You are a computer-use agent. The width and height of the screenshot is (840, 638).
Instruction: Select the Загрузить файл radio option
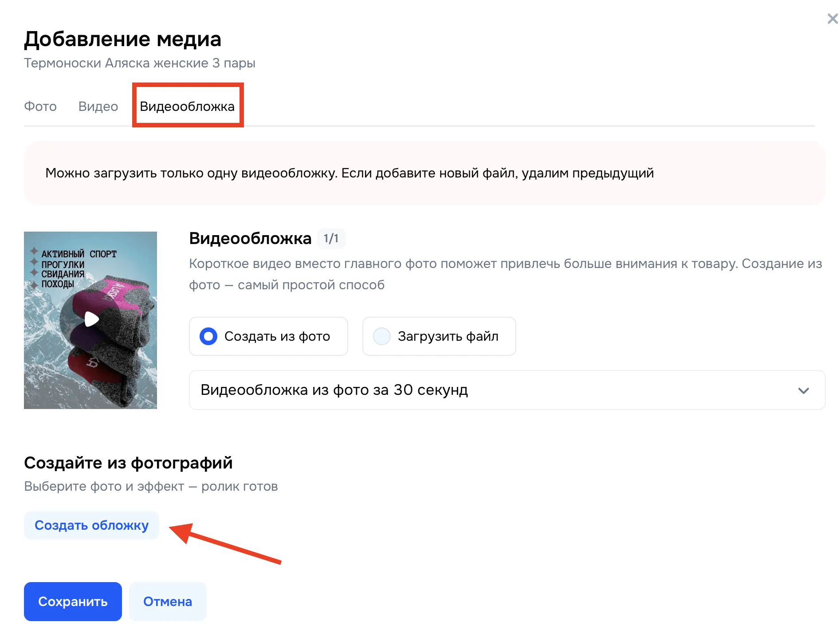click(382, 336)
